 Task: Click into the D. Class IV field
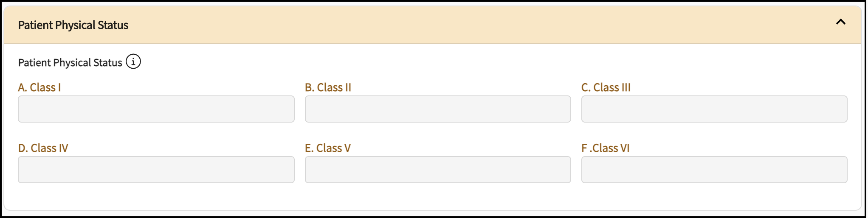click(156, 170)
